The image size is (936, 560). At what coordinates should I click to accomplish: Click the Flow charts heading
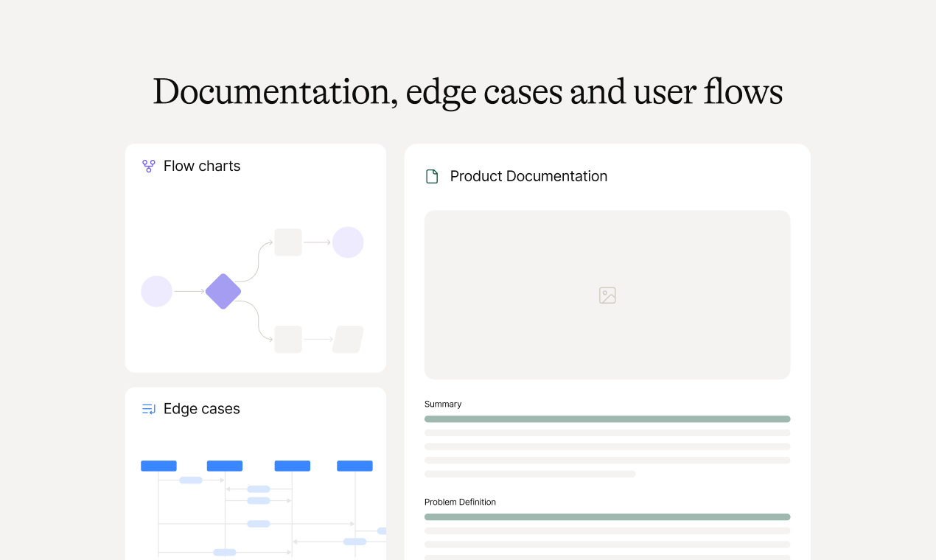(x=201, y=166)
